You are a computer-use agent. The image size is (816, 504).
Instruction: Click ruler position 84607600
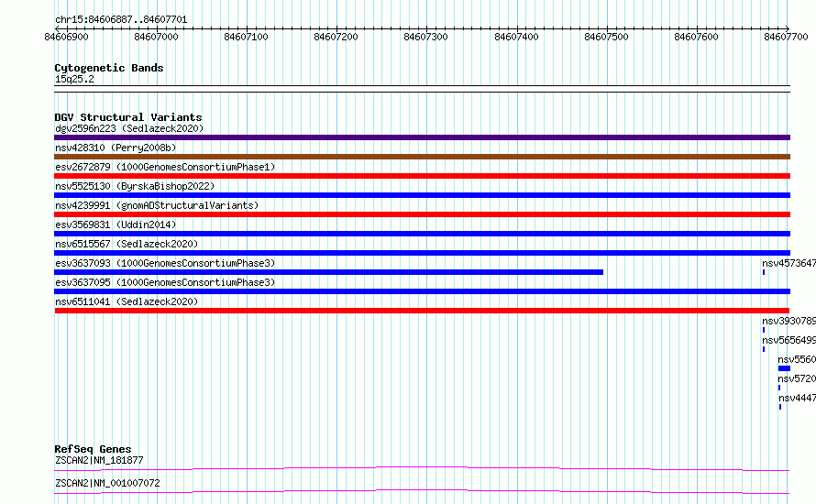tap(696, 37)
